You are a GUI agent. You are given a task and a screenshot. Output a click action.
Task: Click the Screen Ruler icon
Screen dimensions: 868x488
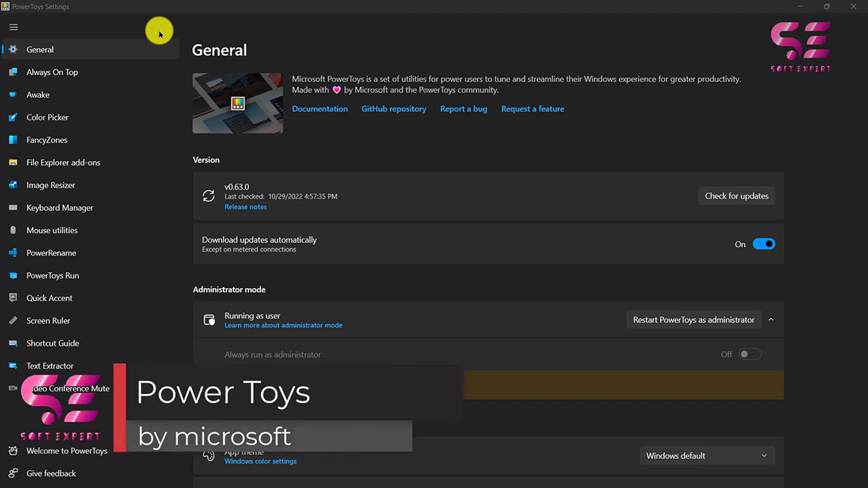click(x=13, y=320)
